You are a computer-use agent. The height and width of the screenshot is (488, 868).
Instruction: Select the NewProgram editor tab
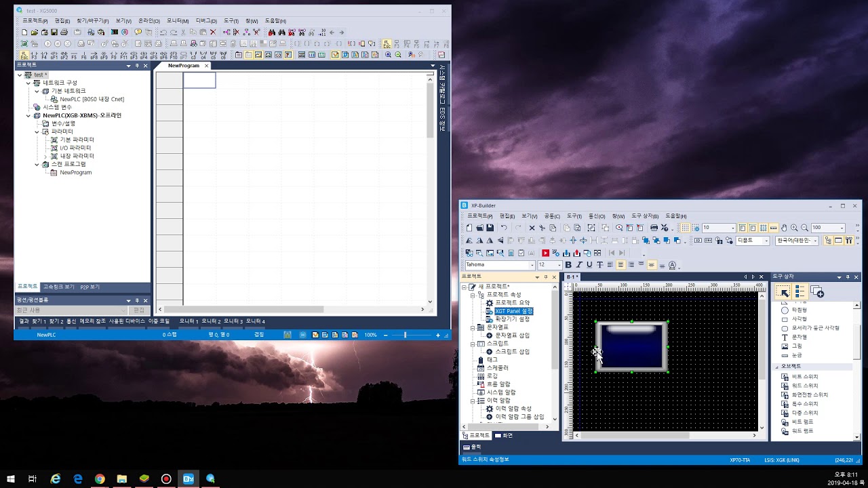point(184,66)
